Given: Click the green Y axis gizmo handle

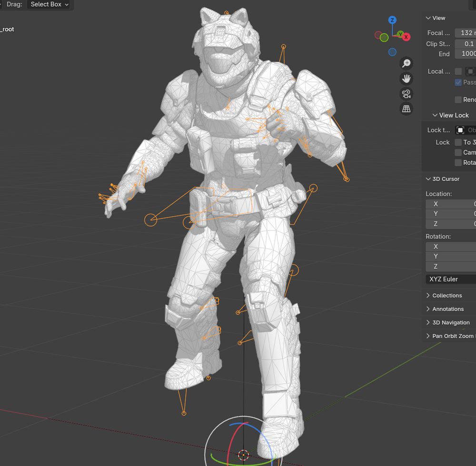Looking at the screenshot, I should (x=400, y=34).
